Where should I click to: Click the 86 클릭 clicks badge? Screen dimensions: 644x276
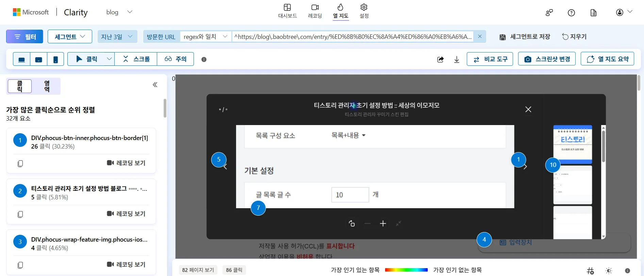pos(234,270)
